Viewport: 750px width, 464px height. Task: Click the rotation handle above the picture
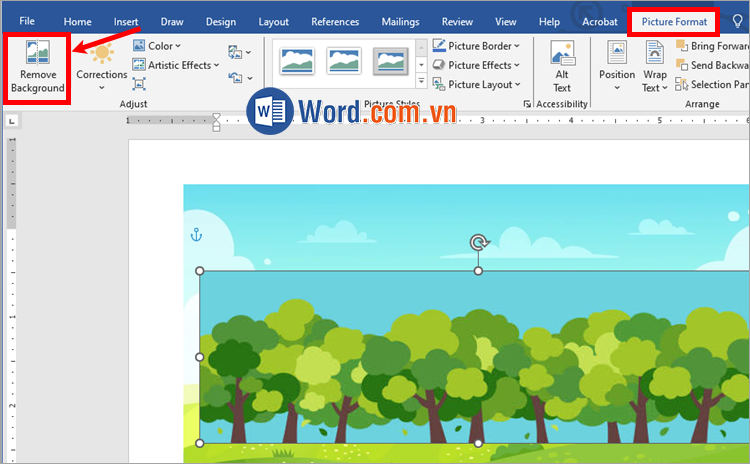click(x=479, y=243)
